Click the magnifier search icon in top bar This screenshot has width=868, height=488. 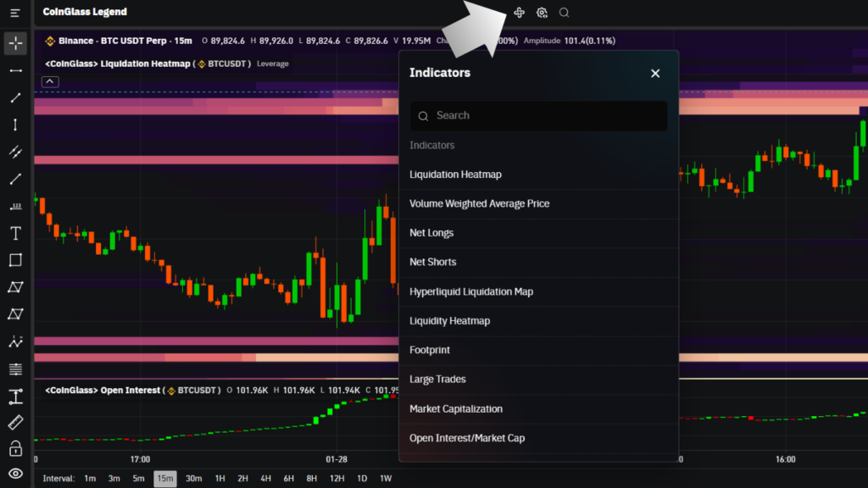click(x=564, y=13)
